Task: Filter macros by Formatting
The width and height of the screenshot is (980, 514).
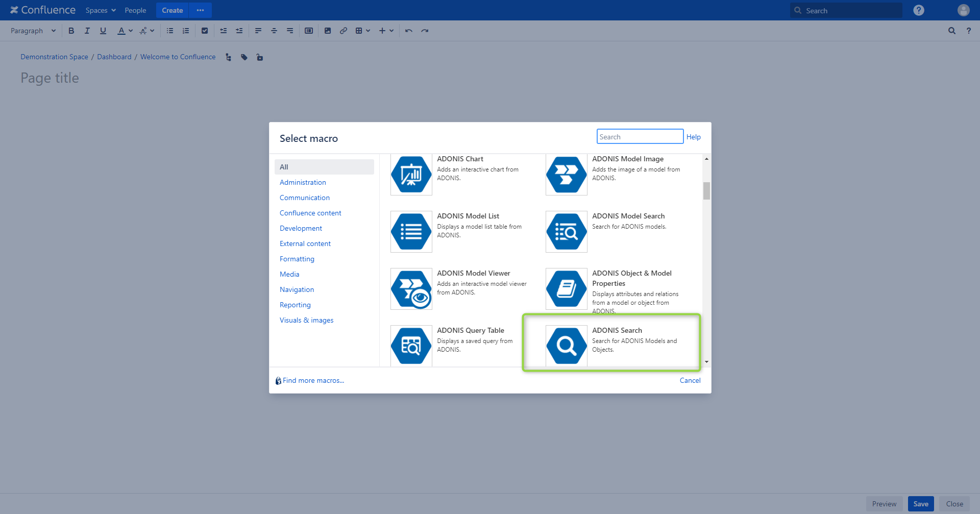Action: pyautogui.click(x=297, y=259)
